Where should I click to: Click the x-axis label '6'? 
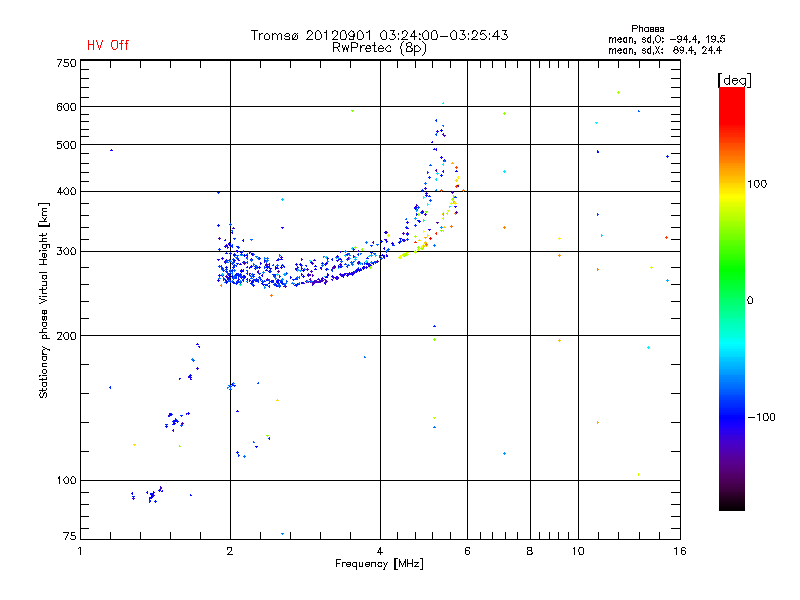click(x=467, y=551)
